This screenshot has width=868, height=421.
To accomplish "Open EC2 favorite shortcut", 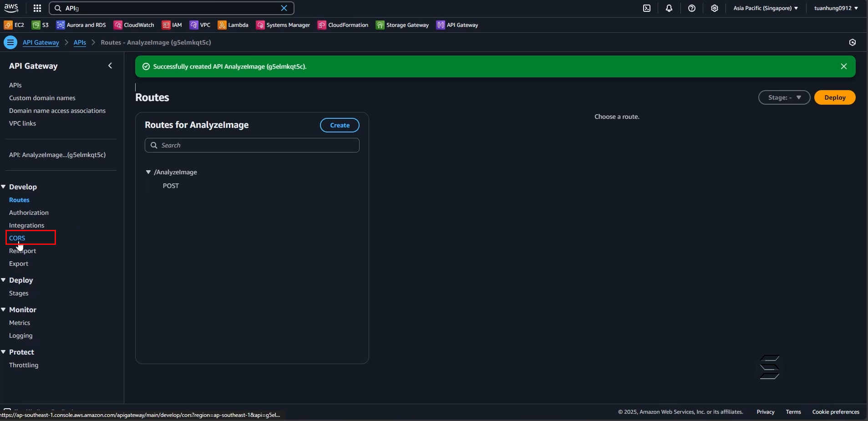I will (14, 25).
